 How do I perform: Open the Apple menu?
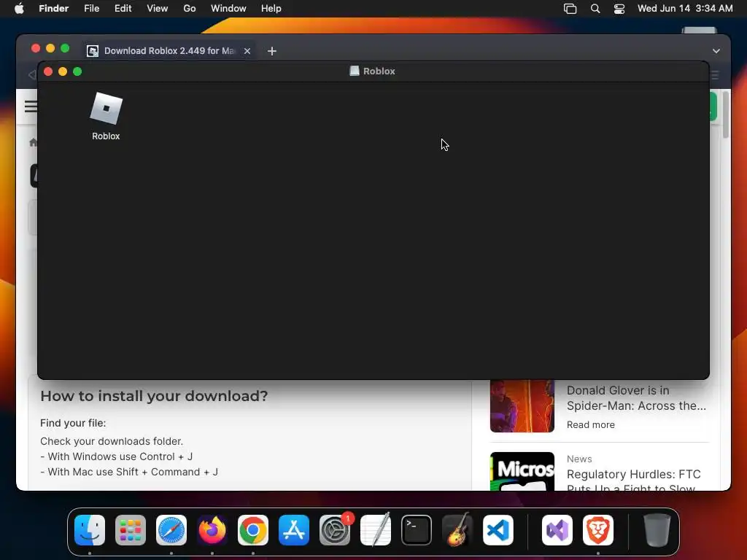click(19, 9)
